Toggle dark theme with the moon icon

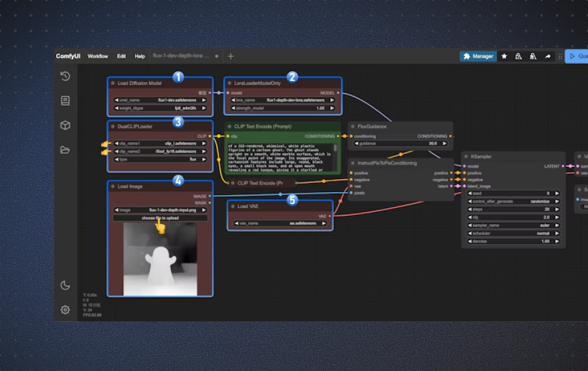(65, 285)
